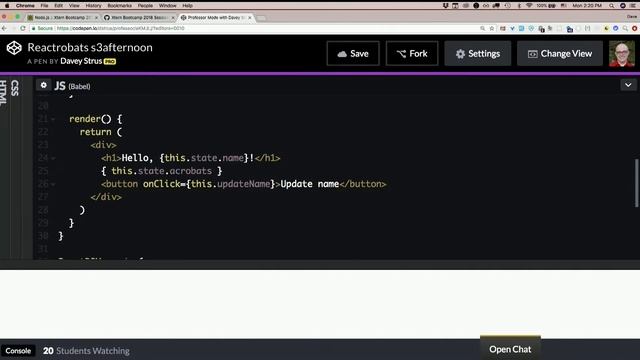Click the 20 Students Watching label
The image size is (640, 360).
click(x=86, y=351)
